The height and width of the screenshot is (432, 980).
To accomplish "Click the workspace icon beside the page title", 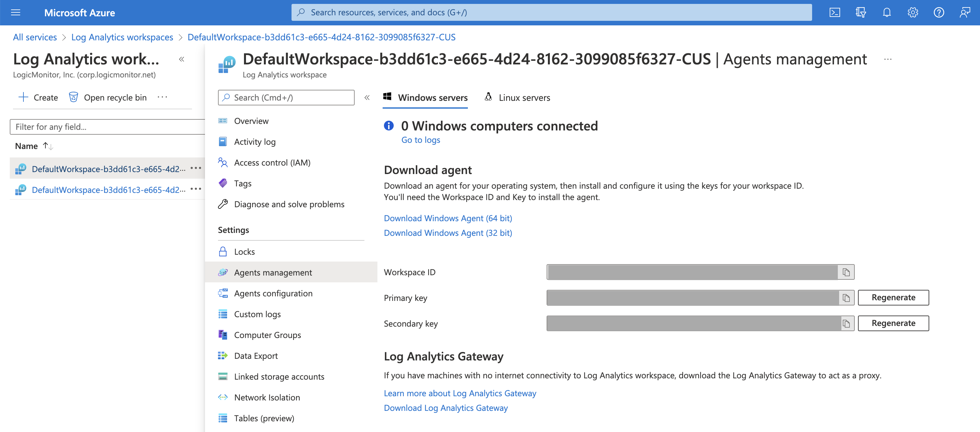I will click(x=227, y=65).
